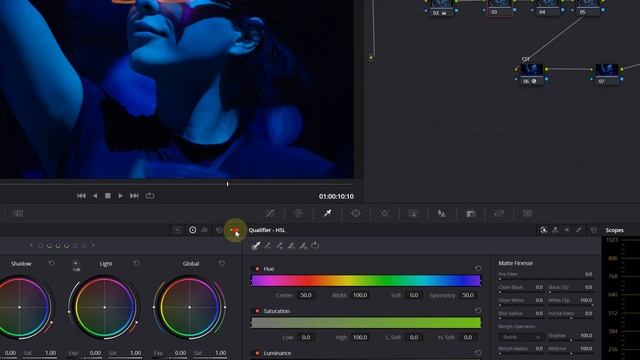Switch to color wheels mode circle icon
This screenshot has height=360, width=640.
192,230
